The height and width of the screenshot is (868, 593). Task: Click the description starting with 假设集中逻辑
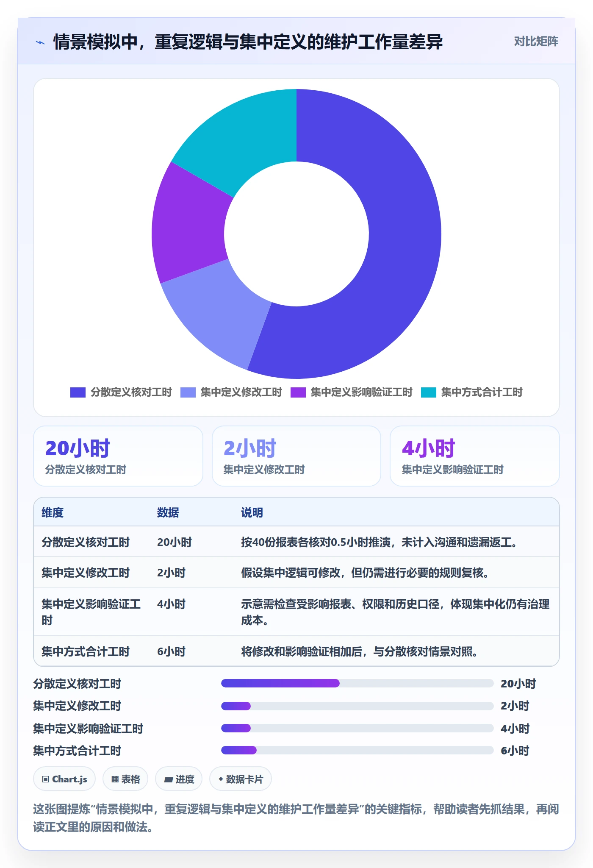[x=366, y=573]
